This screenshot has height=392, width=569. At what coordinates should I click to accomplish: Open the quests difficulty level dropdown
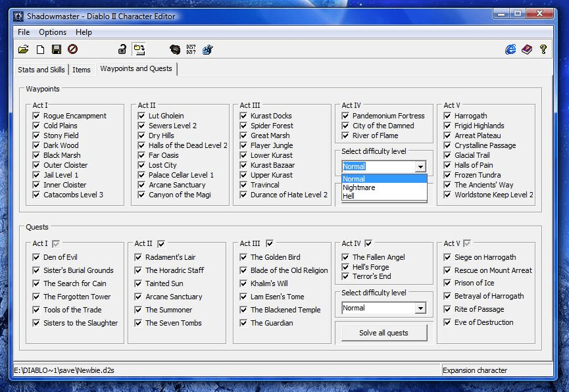pos(420,308)
